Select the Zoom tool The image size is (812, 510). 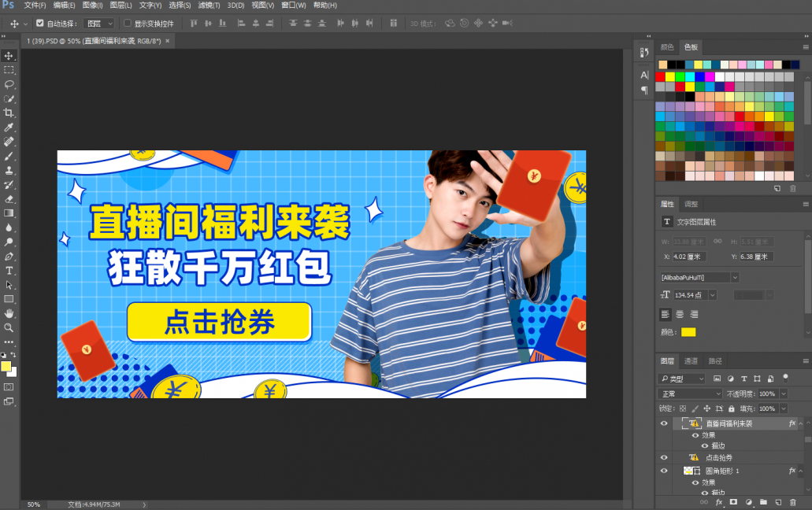point(9,326)
